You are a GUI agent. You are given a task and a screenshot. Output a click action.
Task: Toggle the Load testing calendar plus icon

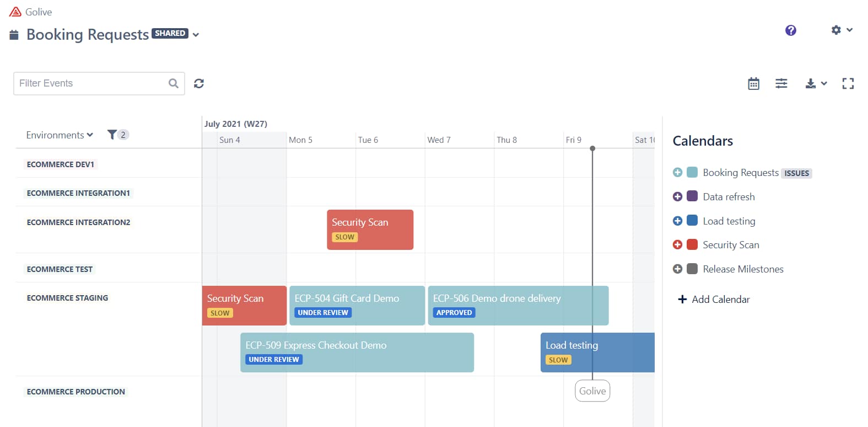(677, 221)
